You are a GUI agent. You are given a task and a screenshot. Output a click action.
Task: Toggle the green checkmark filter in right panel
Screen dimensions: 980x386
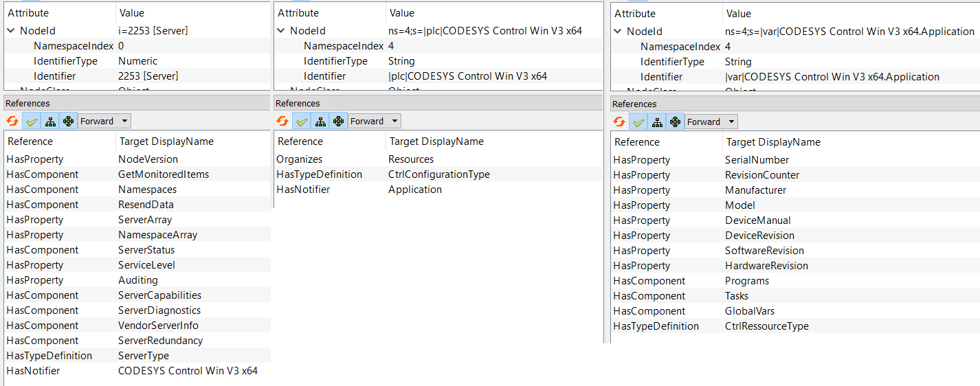click(x=638, y=122)
